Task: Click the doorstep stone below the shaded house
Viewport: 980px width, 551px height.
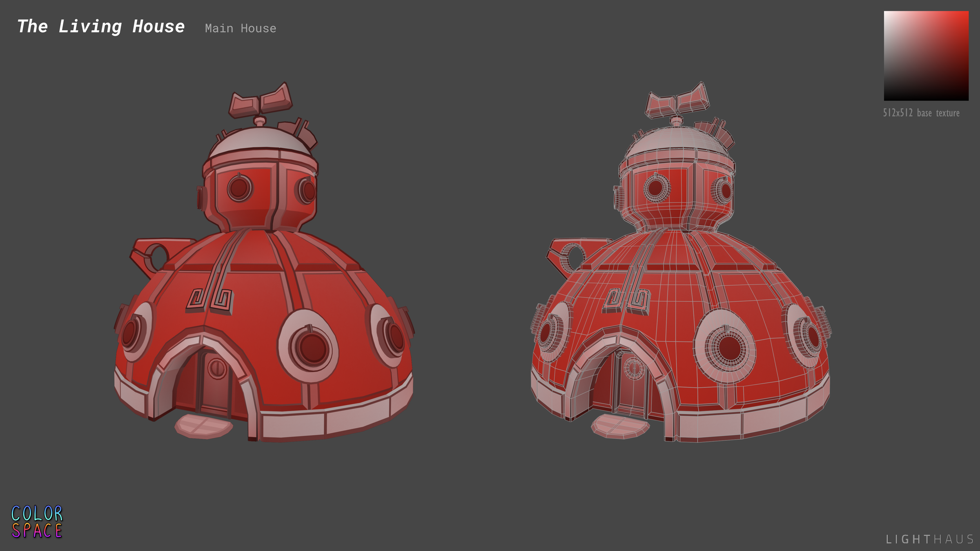Action: pyautogui.click(x=203, y=426)
